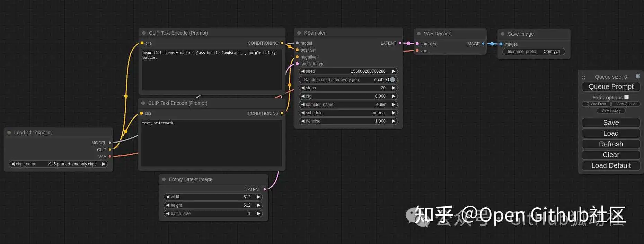Click the seed value 156680208700286
644x244 pixels.
(368, 71)
